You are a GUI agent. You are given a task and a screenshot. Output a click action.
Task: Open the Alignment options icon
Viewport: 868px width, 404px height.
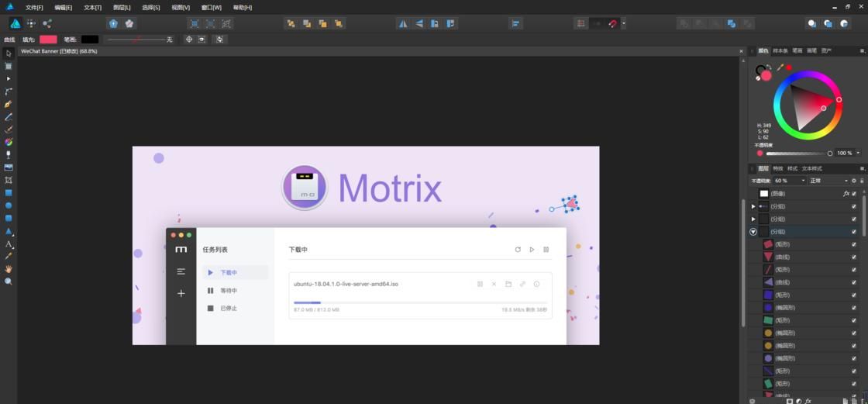(516, 23)
